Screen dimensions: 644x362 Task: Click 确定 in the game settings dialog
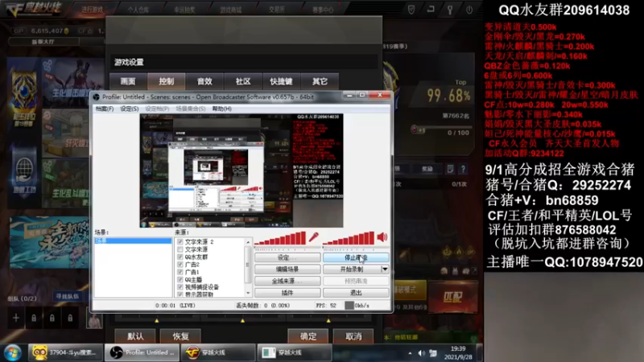308,336
